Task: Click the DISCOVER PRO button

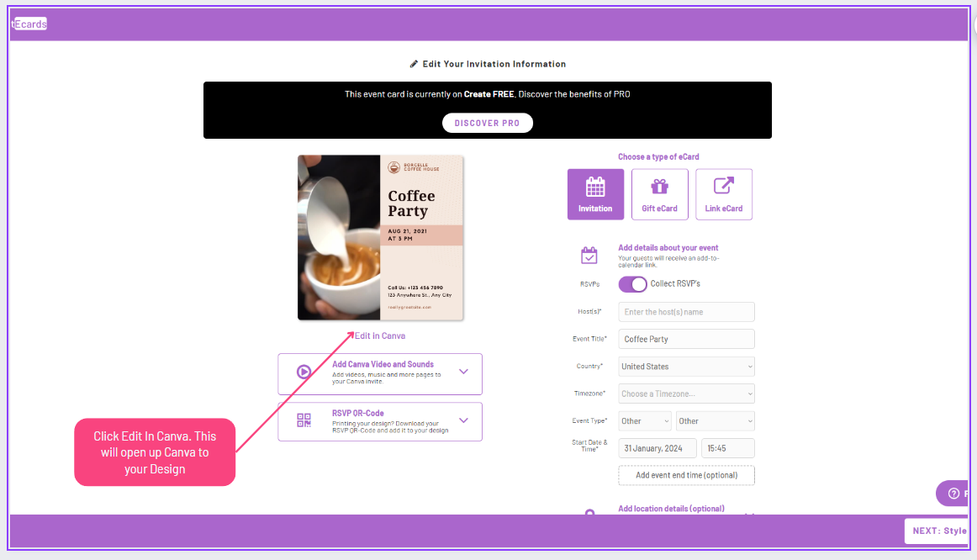Action: click(488, 123)
